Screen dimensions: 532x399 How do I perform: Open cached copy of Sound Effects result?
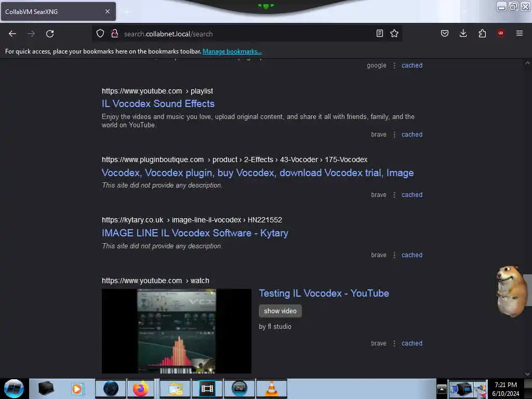[x=412, y=135]
